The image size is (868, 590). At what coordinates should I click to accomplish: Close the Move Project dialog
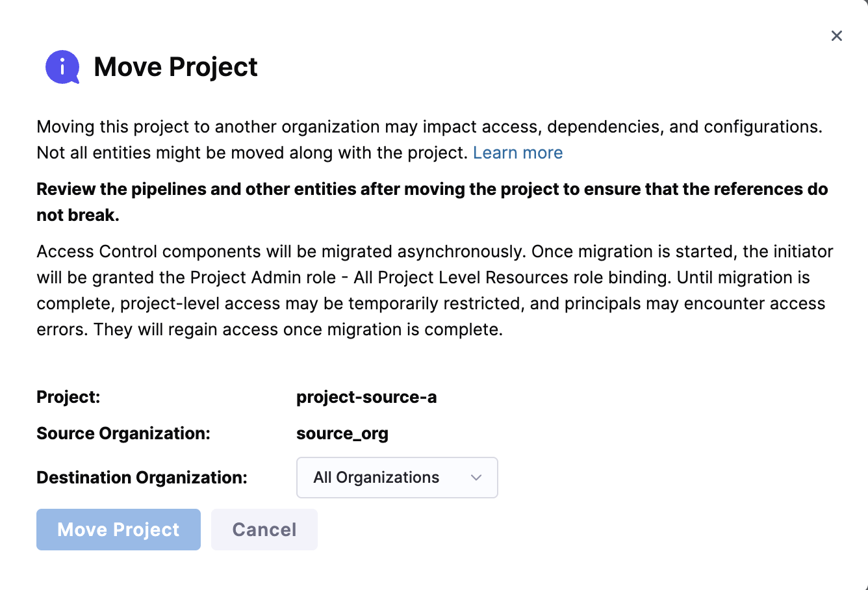point(836,36)
